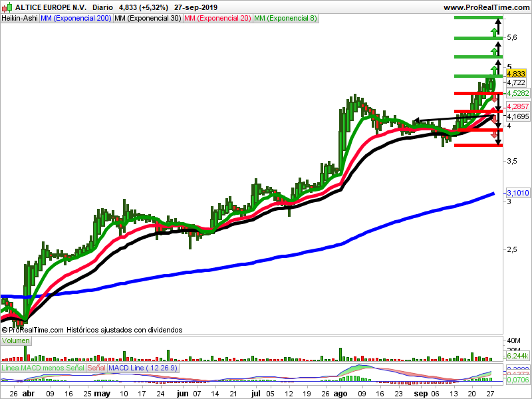Click the yellow 4,833 current price tag

coord(516,74)
